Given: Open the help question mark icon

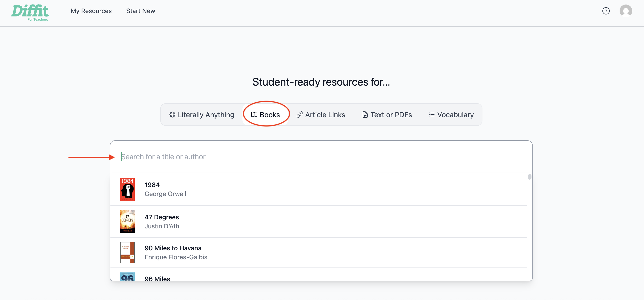Looking at the screenshot, I should click(x=606, y=11).
